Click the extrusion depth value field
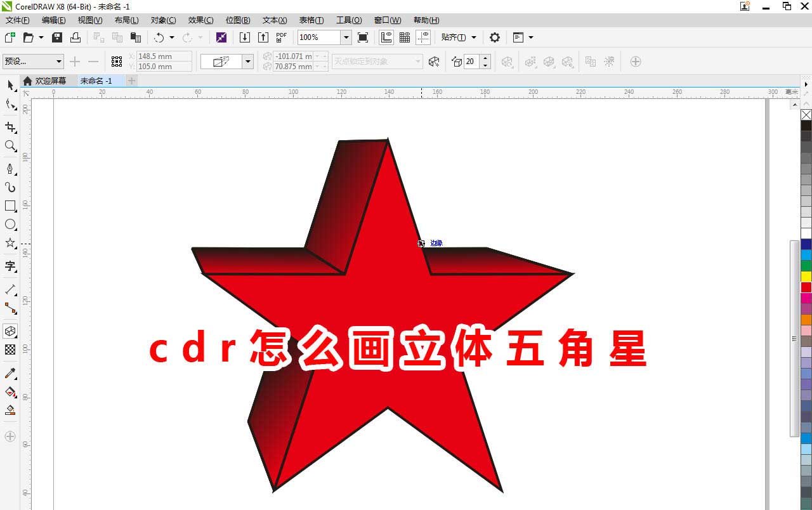 pyautogui.click(x=471, y=62)
